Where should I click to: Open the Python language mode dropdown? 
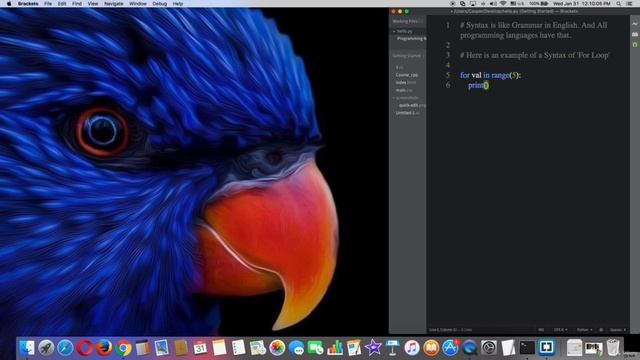[584, 330]
